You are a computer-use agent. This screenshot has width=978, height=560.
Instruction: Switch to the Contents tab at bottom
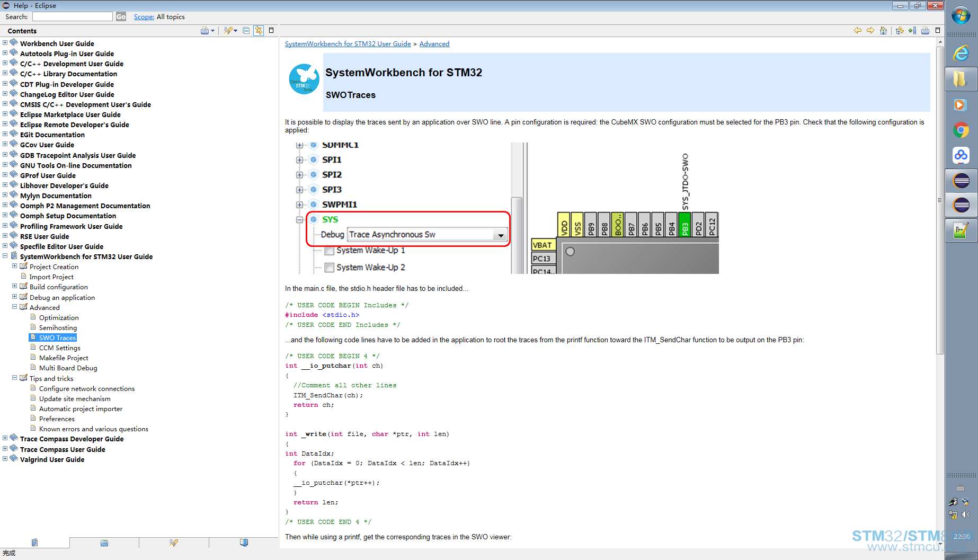pos(35,543)
